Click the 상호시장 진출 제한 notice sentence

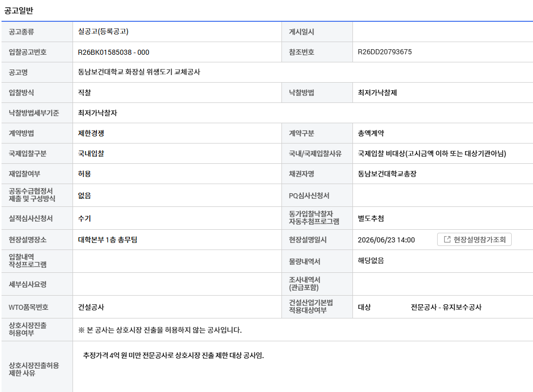click(160, 330)
